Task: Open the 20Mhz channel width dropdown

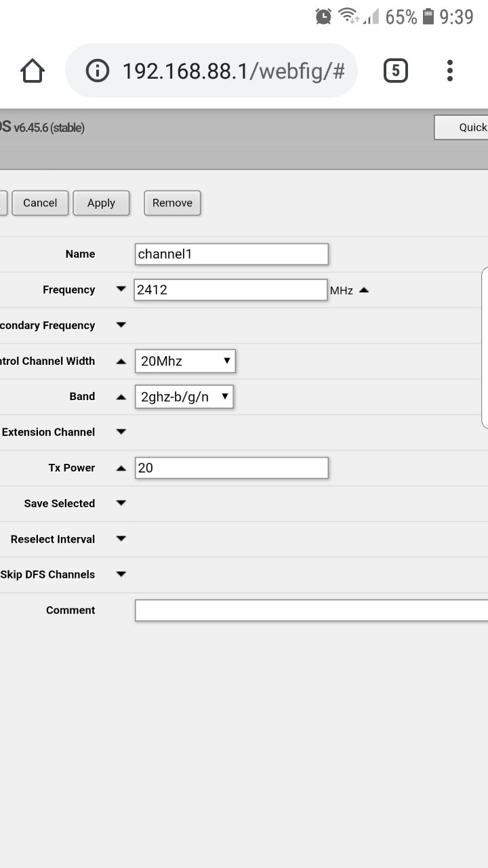Action: pos(185,361)
